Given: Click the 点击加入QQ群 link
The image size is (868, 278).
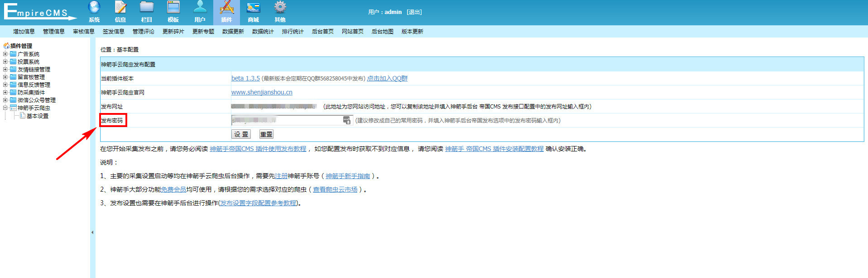Looking at the screenshot, I should coord(387,78).
